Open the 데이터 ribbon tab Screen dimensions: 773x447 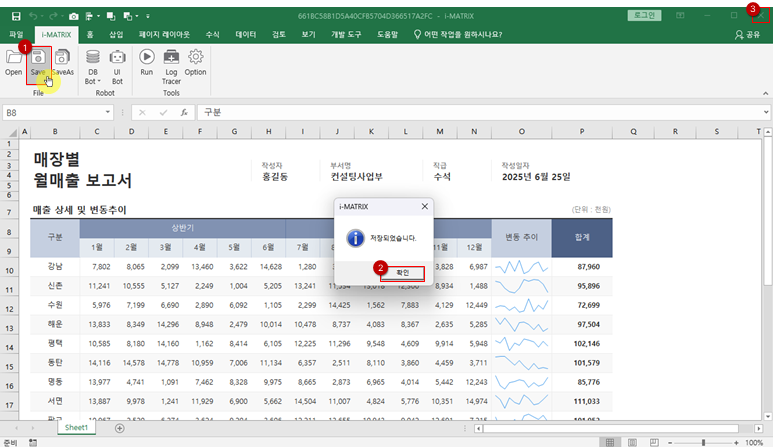[x=245, y=34]
